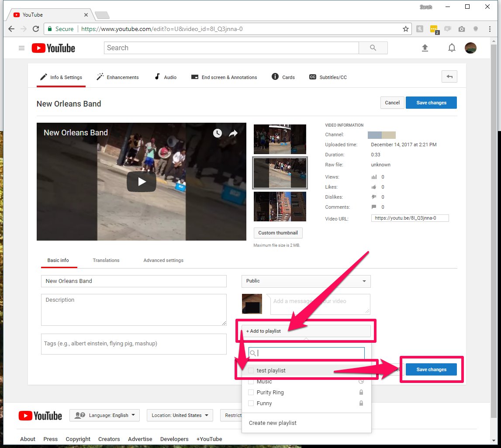This screenshot has width=501, height=448.
Task: Open the +YouTube footer link
Action: [209, 439]
